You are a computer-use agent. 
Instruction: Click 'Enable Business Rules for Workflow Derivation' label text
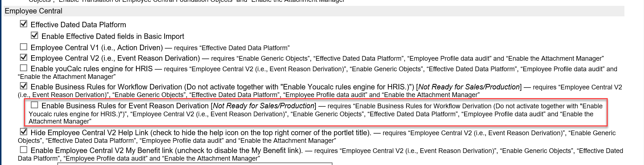106,87
